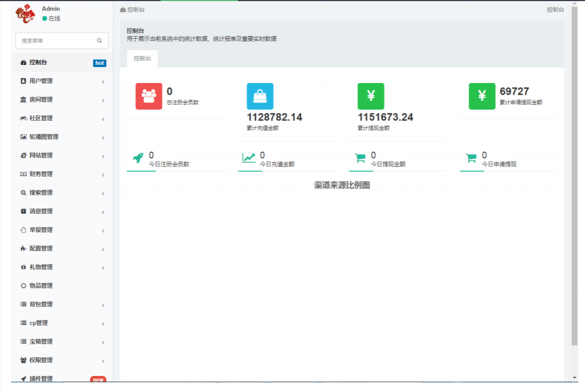Click inside the 搜索菜单 search field

pos(55,40)
